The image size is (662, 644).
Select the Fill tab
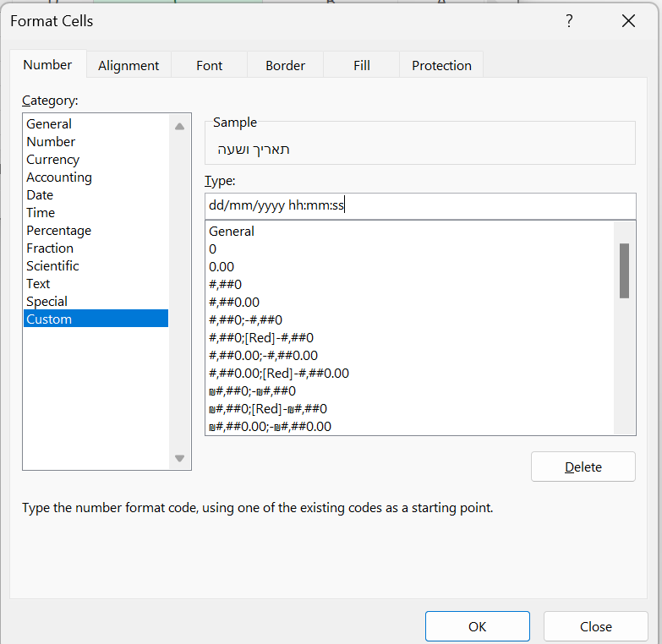click(x=362, y=65)
